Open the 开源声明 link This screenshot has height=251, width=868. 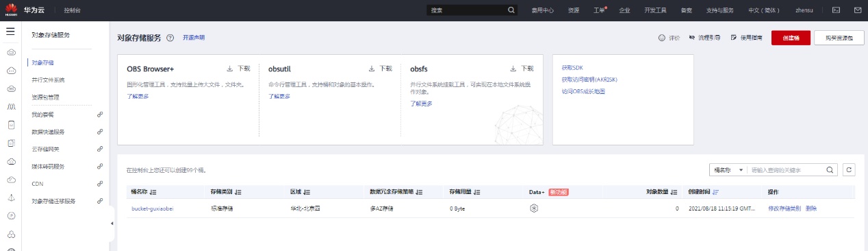194,38
